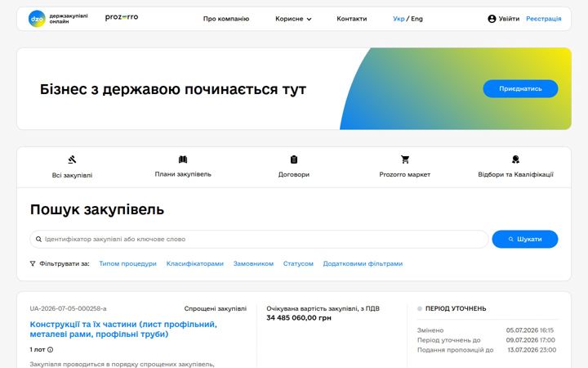Switch language to Eng
This screenshot has width=588, height=368.
(416, 19)
